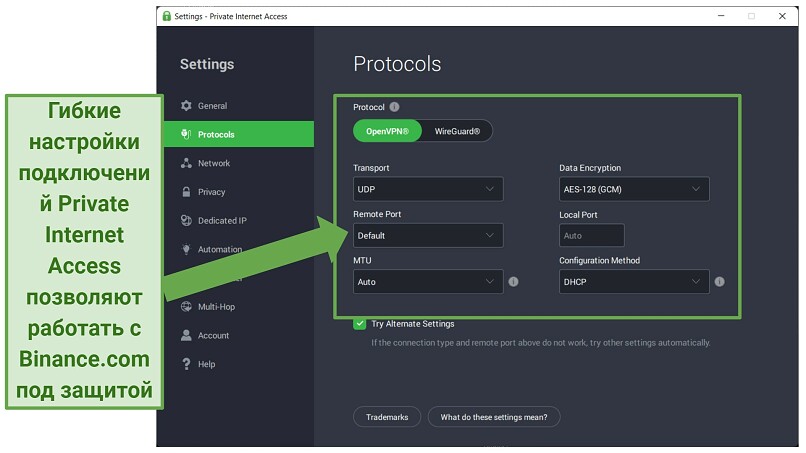
Task: Open the Remote Port Default dropdown
Action: 428,235
